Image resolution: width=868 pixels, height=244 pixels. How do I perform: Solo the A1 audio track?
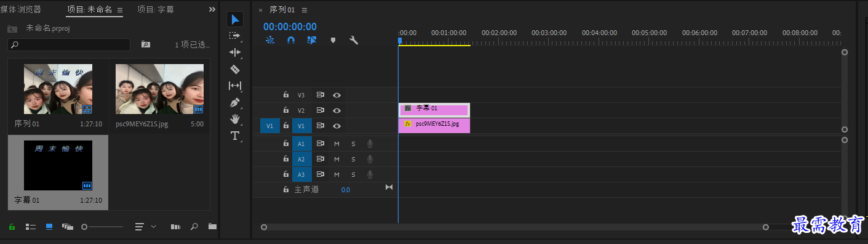point(353,144)
